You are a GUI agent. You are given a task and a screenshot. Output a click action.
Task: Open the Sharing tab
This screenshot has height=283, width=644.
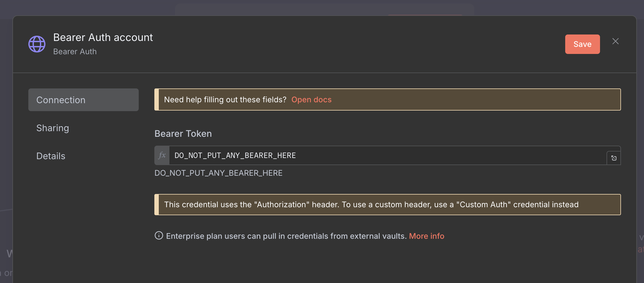pos(53,128)
